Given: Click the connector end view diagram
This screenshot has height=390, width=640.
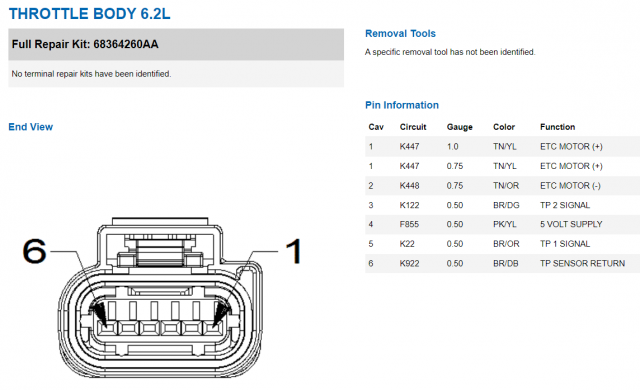Looking at the screenshot, I should (x=161, y=297).
